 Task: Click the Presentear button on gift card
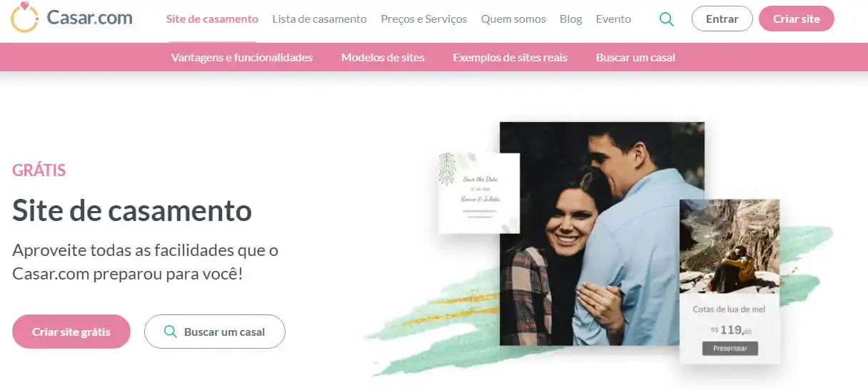730,348
